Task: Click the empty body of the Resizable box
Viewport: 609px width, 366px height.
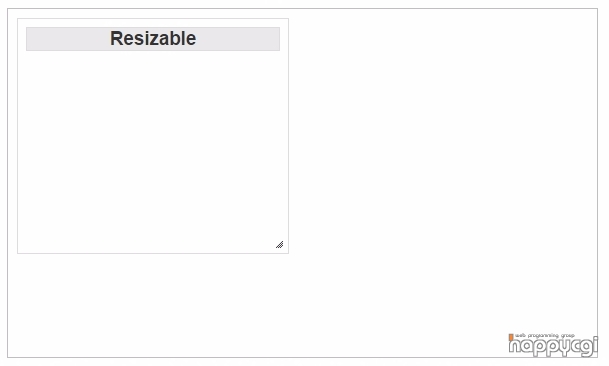Action: pyautogui.click(x=153, y=150)
